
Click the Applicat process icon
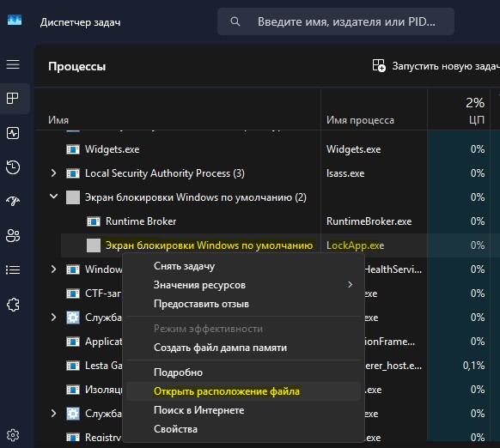coord(73,342)
